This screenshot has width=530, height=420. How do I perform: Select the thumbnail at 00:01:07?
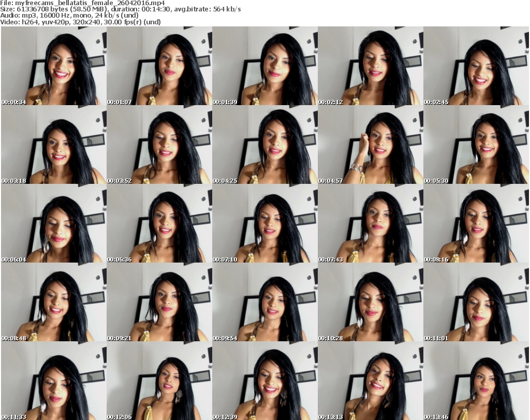pos(159,66)
